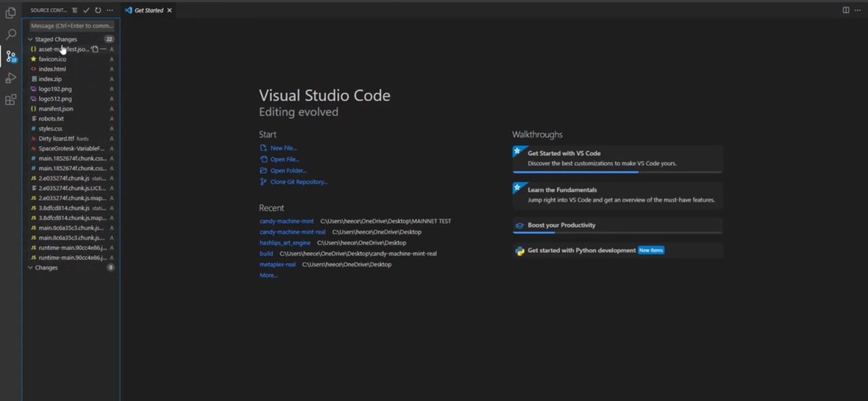Click the Commit checkmark icon
The image size is (868, 401).
[x=86, y=11]
